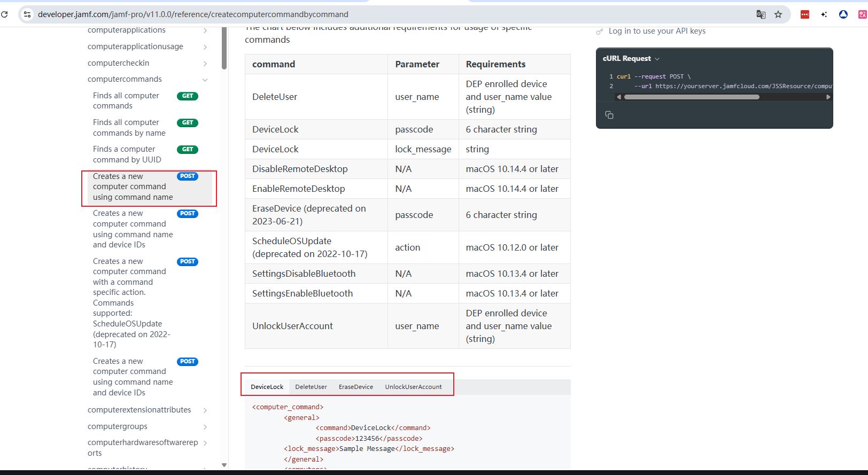This screenshot has height=475, width=868.
Task: Click the pink translation extension icon
Action: (x=862, y=14)
